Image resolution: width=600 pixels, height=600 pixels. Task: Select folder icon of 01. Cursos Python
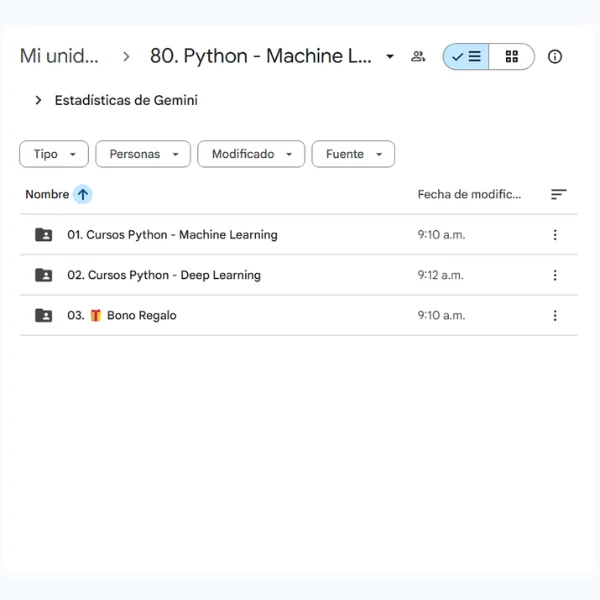(44, 235)
